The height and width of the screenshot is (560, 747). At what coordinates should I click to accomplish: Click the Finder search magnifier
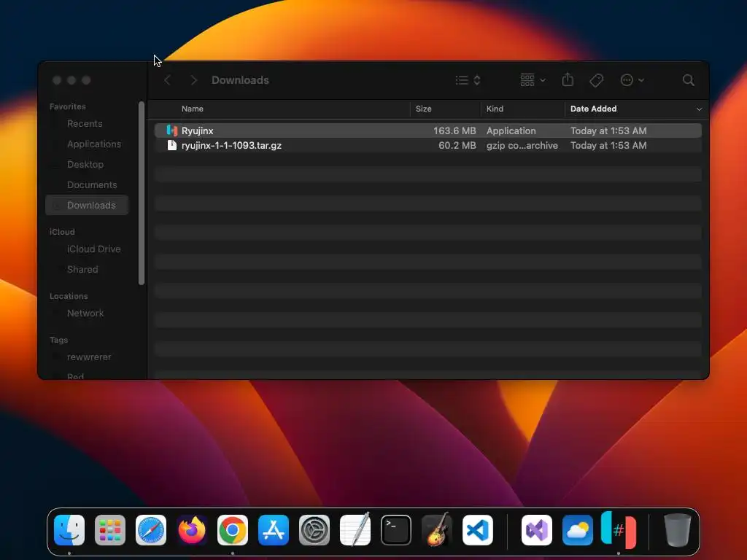click(688, 80)
